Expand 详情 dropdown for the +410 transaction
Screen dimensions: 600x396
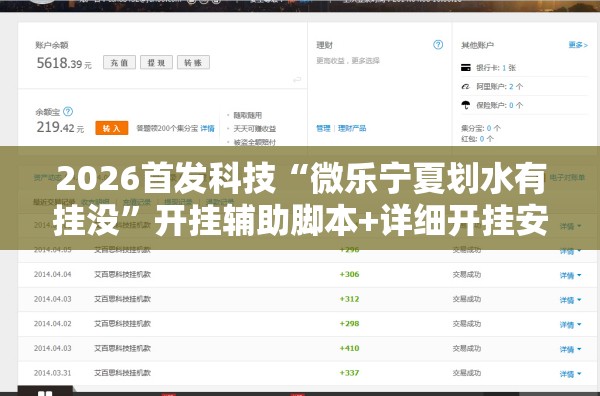coord(570,349)
